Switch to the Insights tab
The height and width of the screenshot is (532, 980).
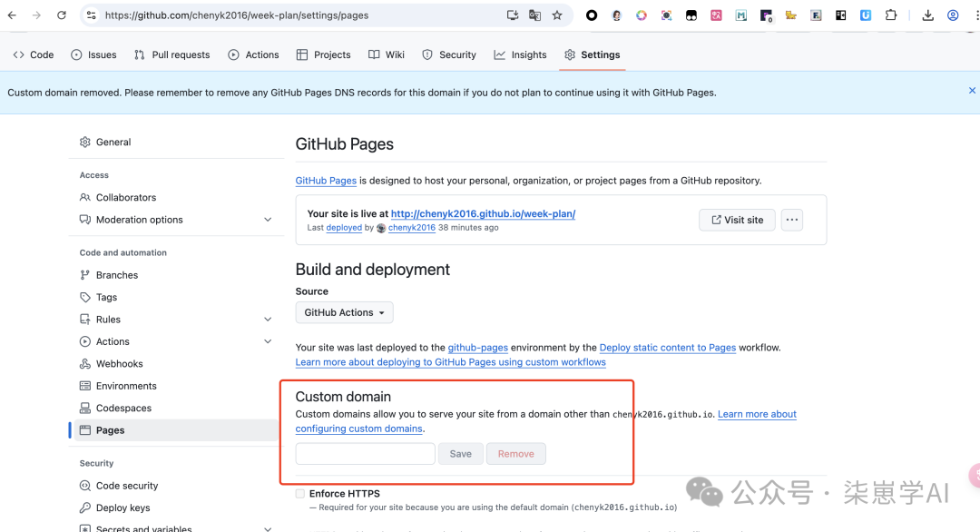[520, 54]
